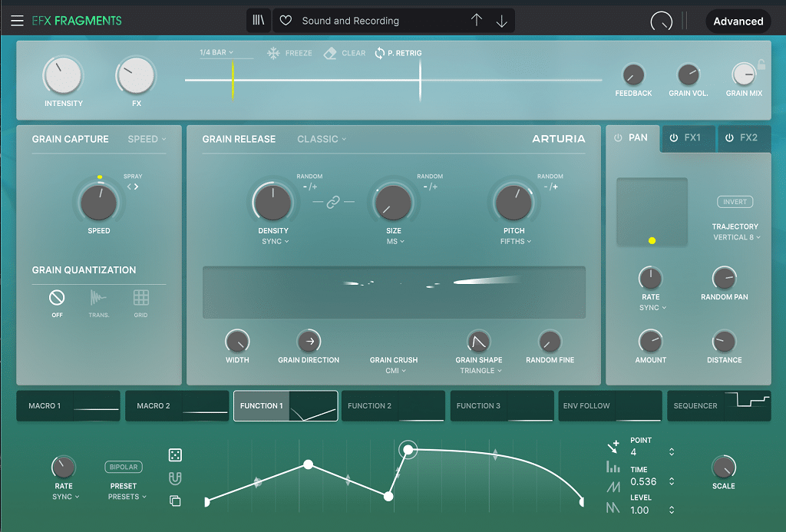Select the bar-steps draw mode icon
This screenshot has height=532, width=786.
[613, 467]
